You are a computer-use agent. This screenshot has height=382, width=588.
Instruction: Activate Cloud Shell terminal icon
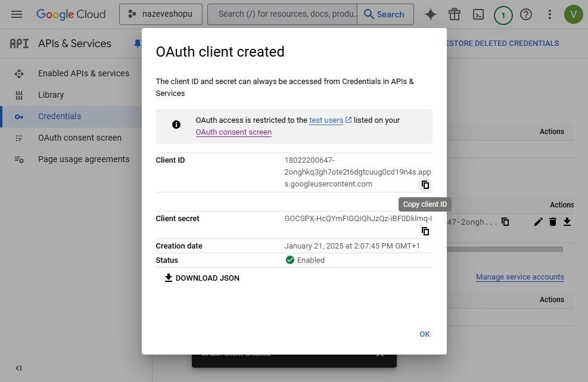(478, 14)
